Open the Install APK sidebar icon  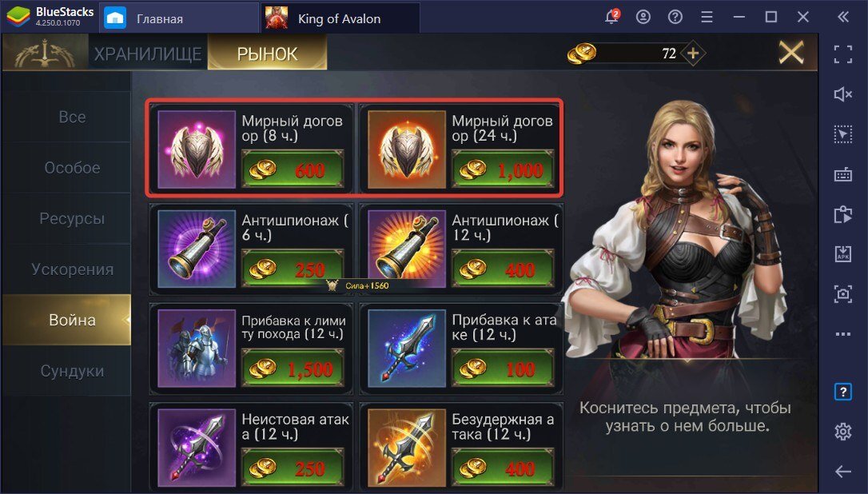842,253
